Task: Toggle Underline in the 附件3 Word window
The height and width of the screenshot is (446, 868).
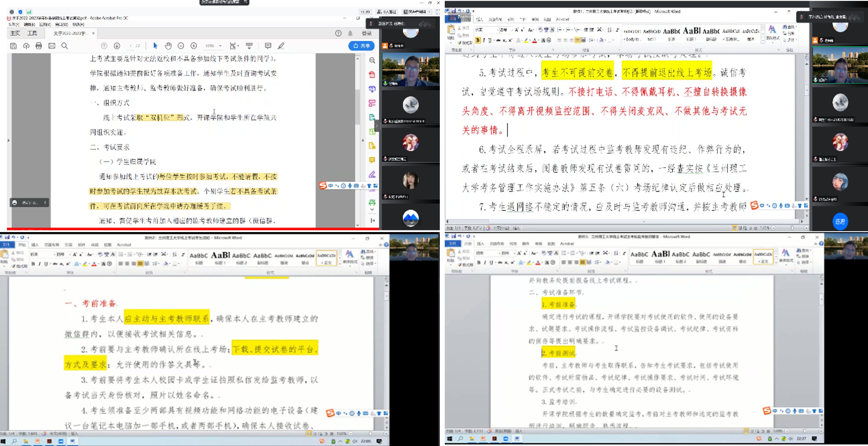Action: click(x=491, y=263)
